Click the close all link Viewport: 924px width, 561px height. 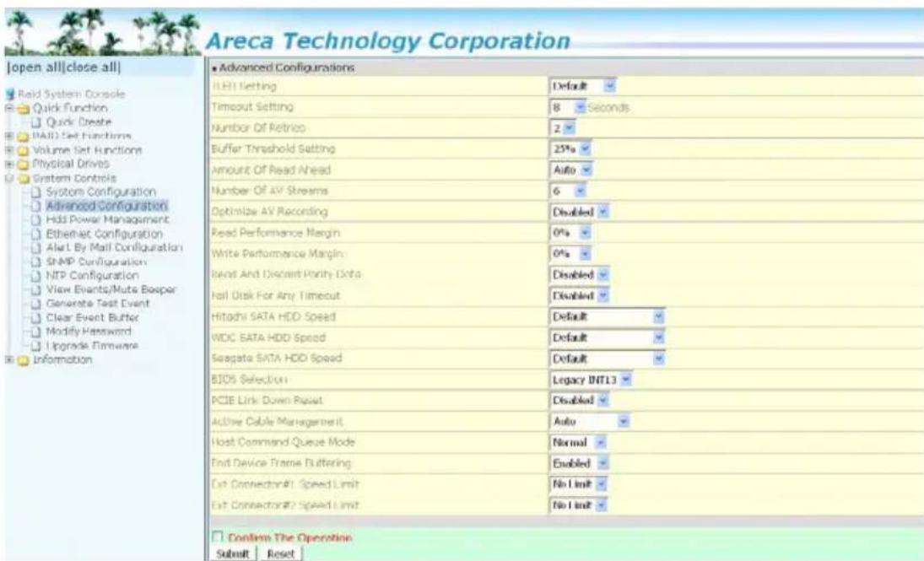click(x=92, y=67)
